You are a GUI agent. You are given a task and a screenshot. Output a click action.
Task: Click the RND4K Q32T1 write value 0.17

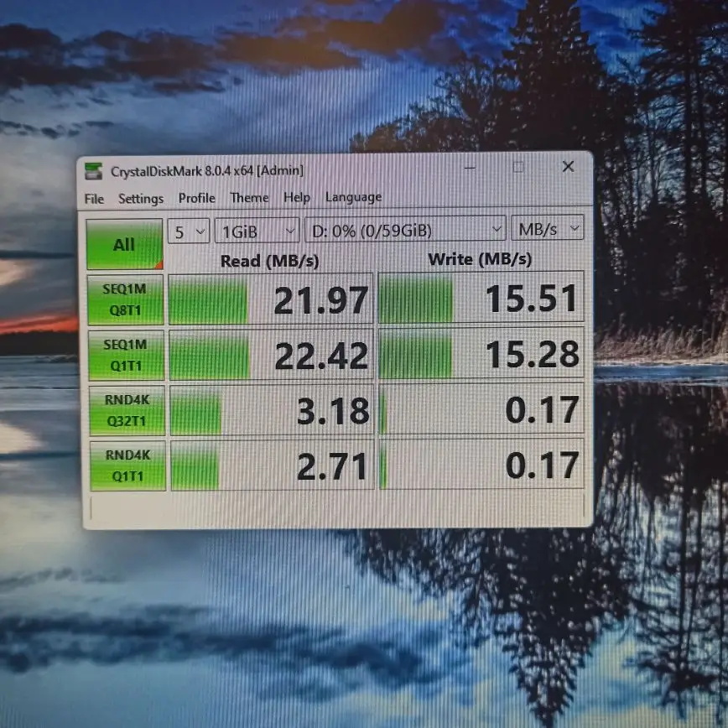[481, 409]
